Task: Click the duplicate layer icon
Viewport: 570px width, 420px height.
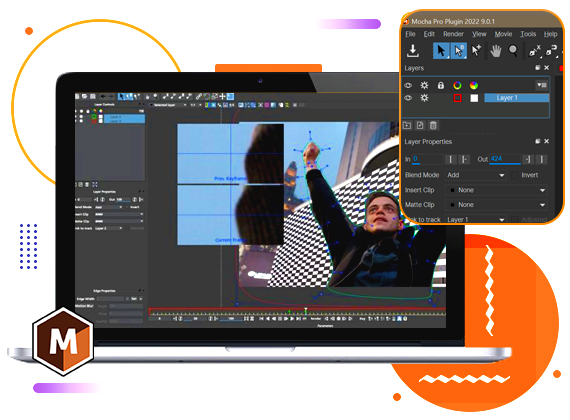Action: pos(420,125)
